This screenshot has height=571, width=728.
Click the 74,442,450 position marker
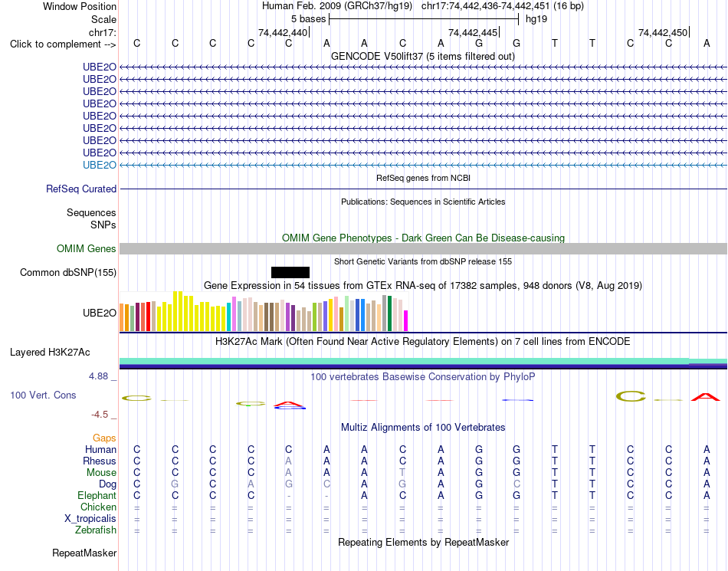[663, 32]
